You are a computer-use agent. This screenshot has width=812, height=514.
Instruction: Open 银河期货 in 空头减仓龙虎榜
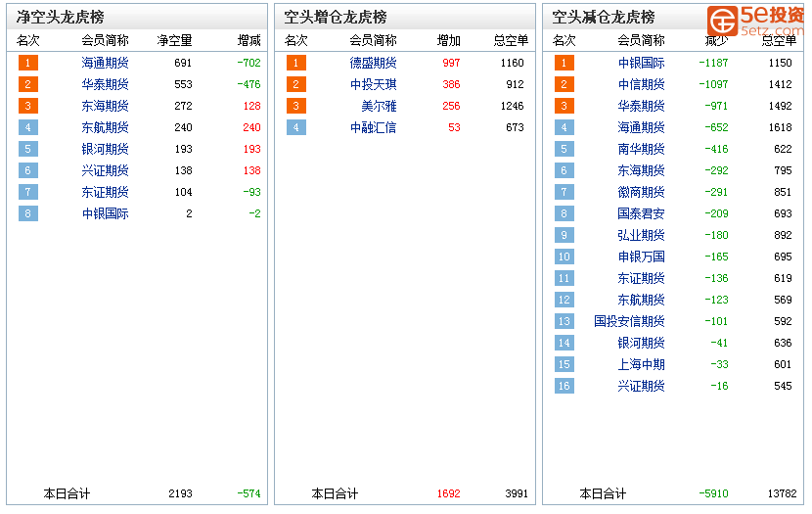(x=641, y=343)
